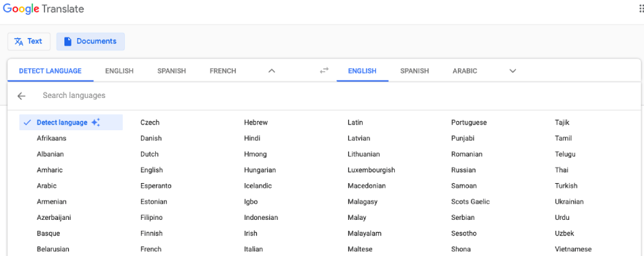This screenshot has height=256, width=644.
Task: Pick Filipino as source language
Action: coord(151,218)
